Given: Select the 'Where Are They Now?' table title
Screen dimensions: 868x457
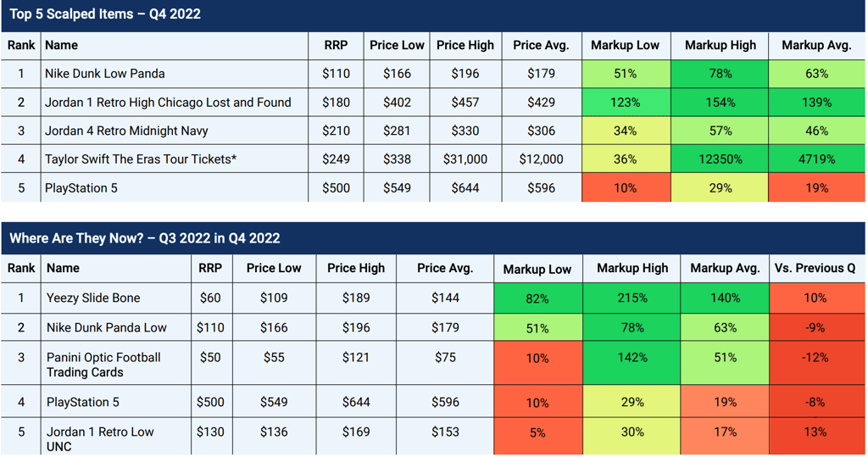Looking at the screenshot, I should coord(144,239).
